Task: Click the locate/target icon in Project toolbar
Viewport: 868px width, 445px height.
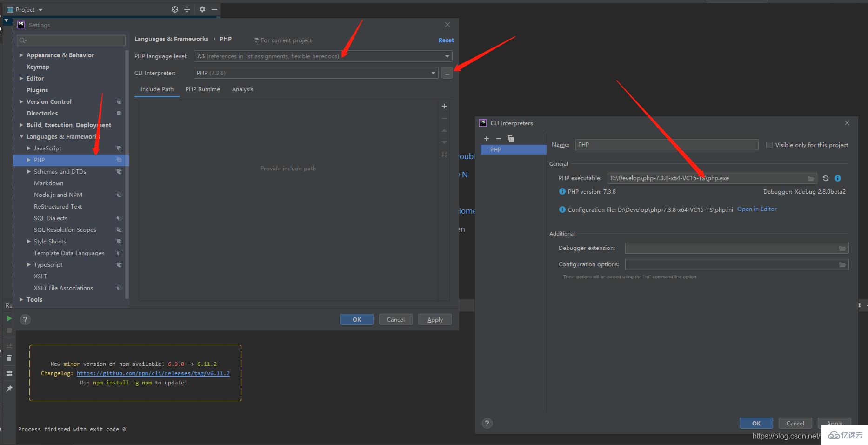Action: 175,9
